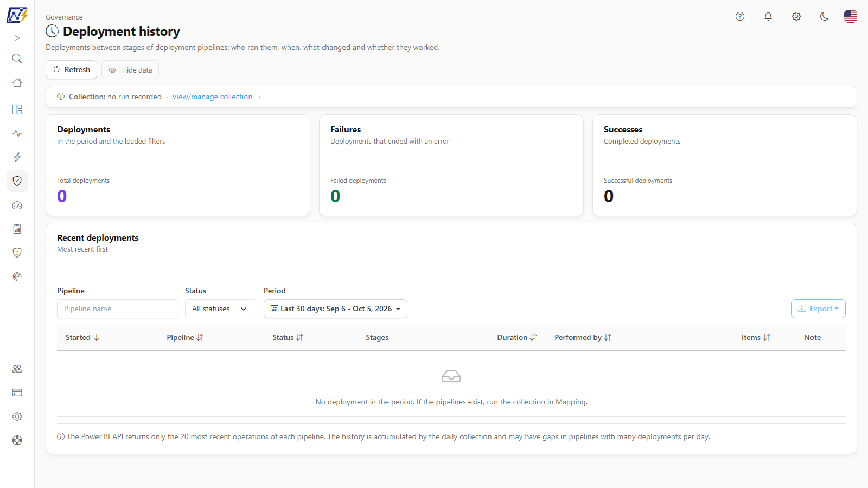Screen dimensions: 868x488
Task: Open the speedometer gauge sidebar icon
Action: pos(17,205)
